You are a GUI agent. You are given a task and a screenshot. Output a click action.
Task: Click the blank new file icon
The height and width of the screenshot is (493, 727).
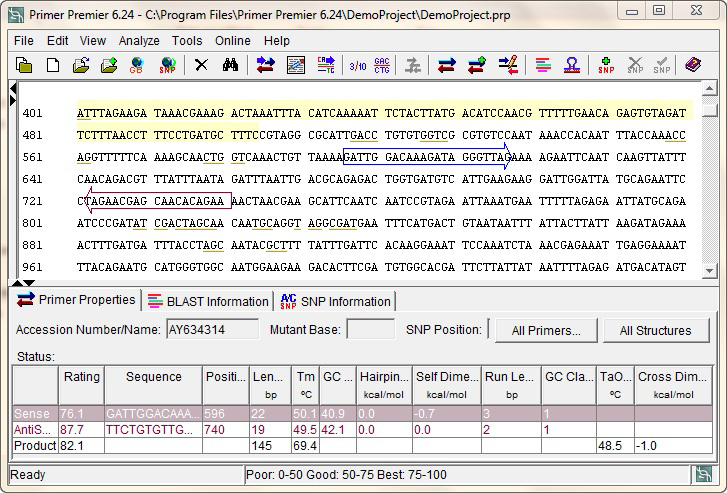click(x=53, y=65)
